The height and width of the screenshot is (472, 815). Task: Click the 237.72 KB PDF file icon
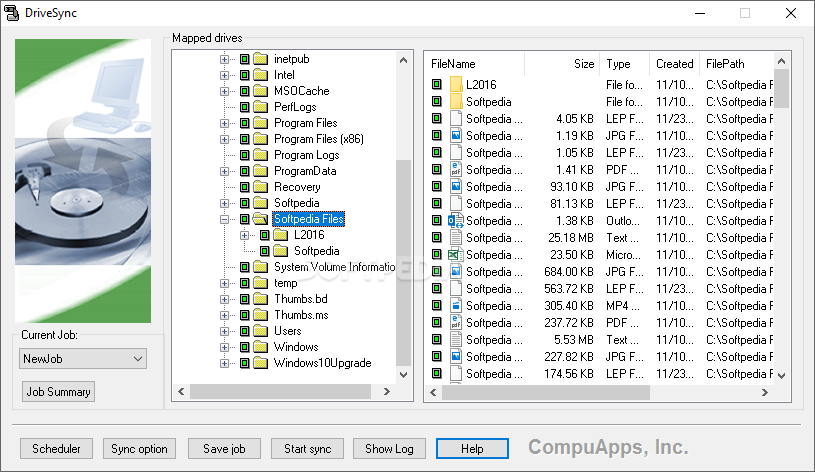(x=456, y=322)
